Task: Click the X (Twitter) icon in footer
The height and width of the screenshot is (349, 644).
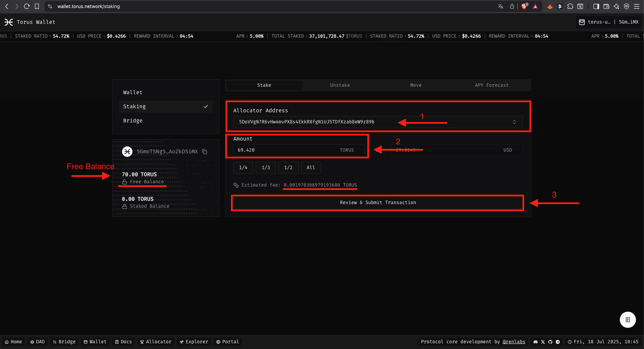Action: [543, 342]
